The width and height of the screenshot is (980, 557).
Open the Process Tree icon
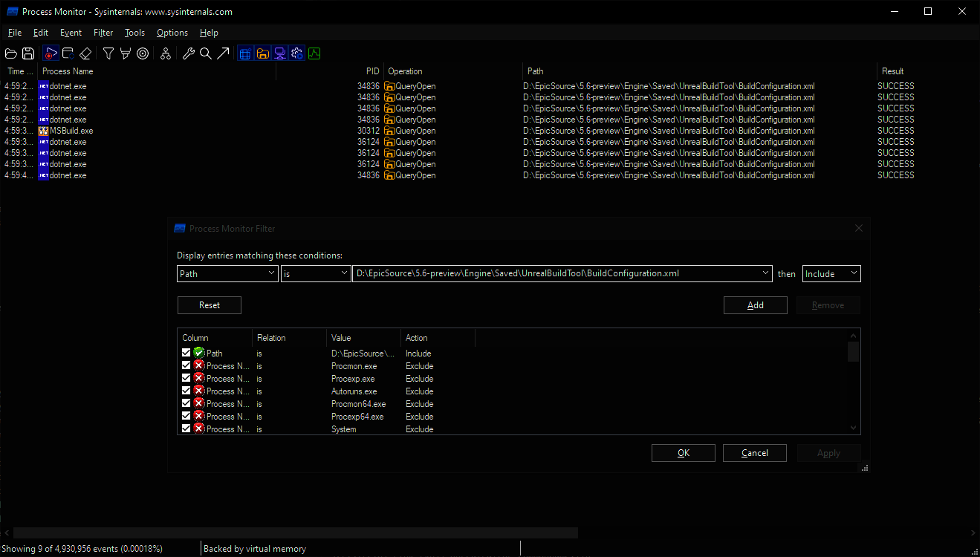(166, 53)
